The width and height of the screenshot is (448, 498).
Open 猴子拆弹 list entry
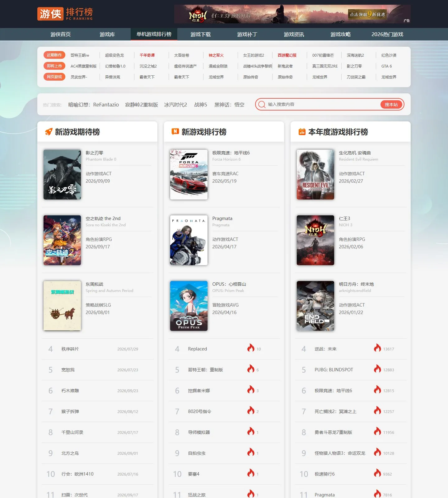70,412
